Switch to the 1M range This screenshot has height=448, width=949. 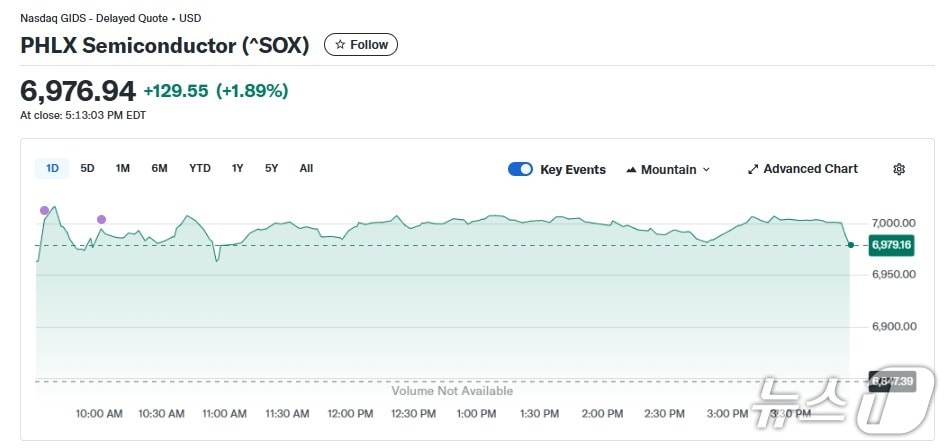click(122, 168)
